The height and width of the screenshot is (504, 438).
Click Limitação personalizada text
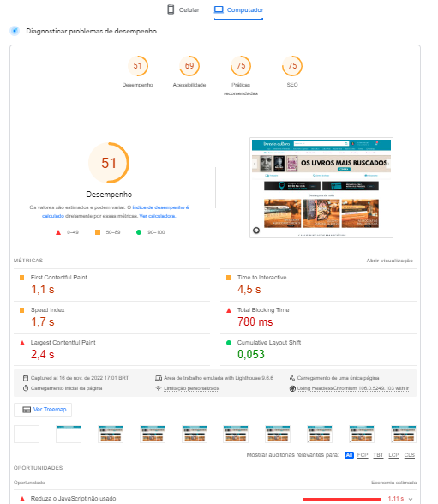coord(191,388)
